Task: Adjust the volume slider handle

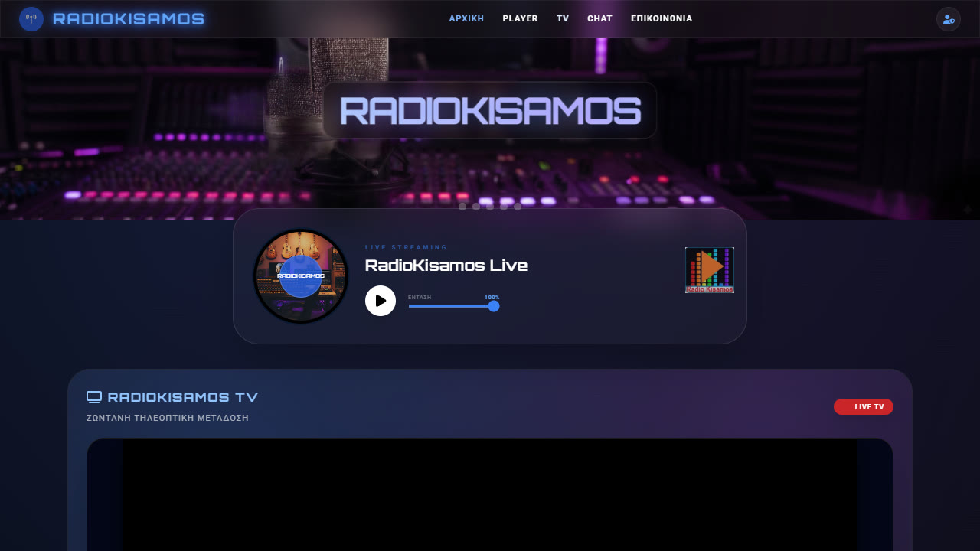Action: pos(494,306)
